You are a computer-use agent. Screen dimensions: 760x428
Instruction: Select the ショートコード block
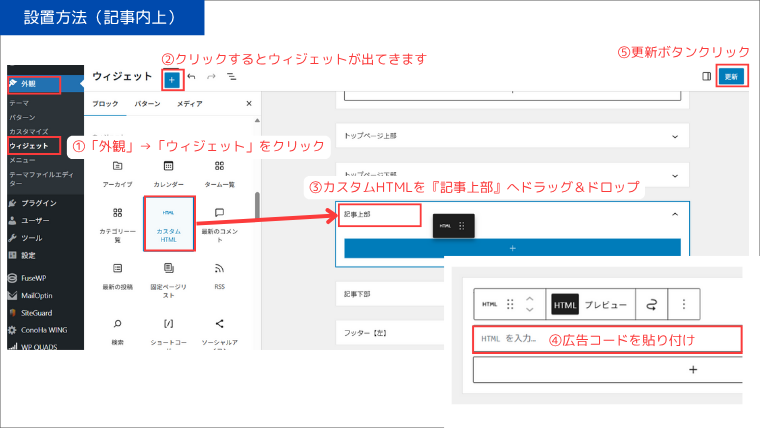click(x=168, y=332)
